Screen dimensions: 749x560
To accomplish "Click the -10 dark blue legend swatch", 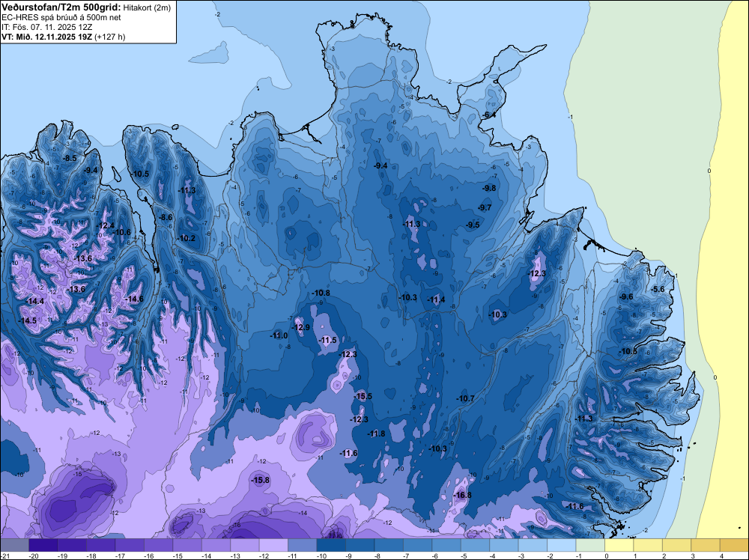I will point(331,545).
